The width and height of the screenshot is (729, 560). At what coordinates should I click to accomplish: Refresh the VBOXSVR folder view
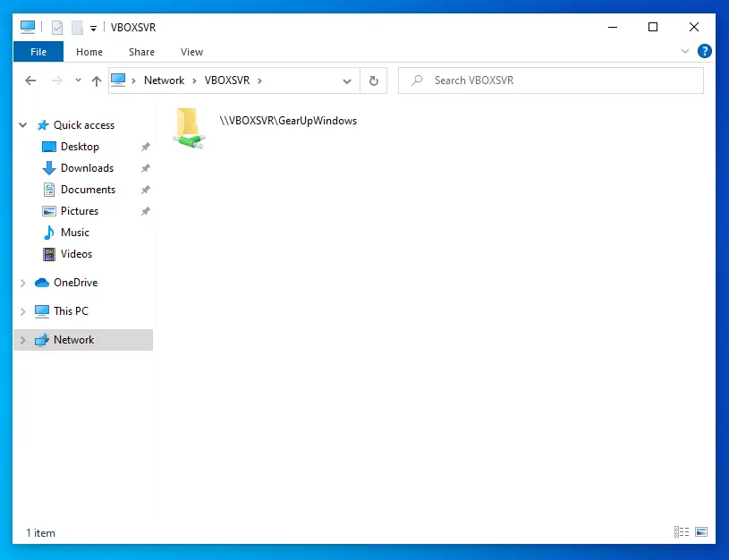(x=373, y=81)
